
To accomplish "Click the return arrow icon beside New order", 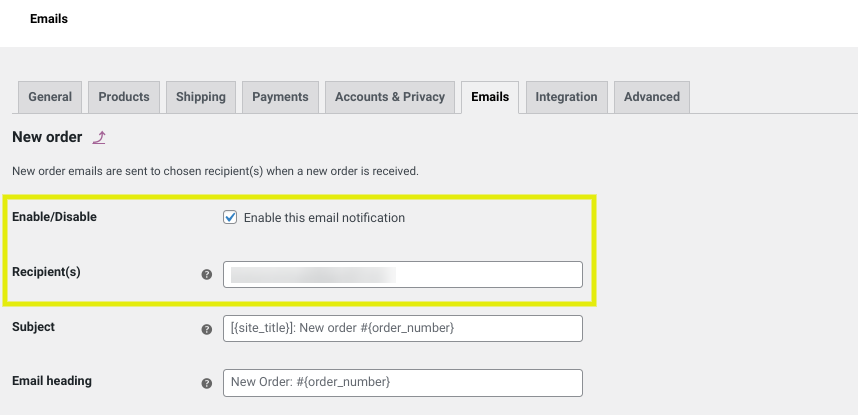I will tap(98, 137).
